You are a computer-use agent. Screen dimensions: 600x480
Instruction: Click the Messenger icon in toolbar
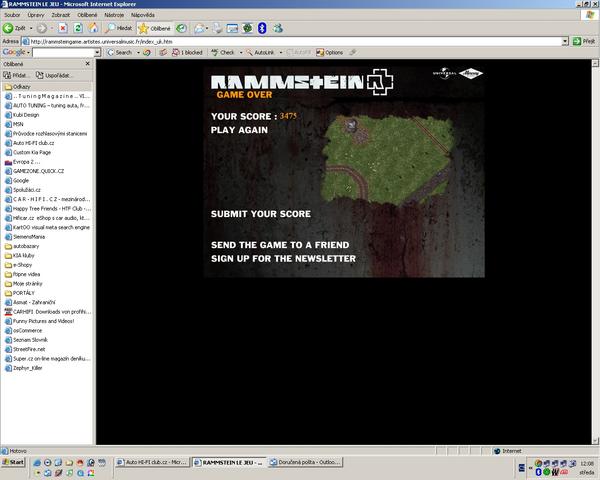tap(278, 28)
